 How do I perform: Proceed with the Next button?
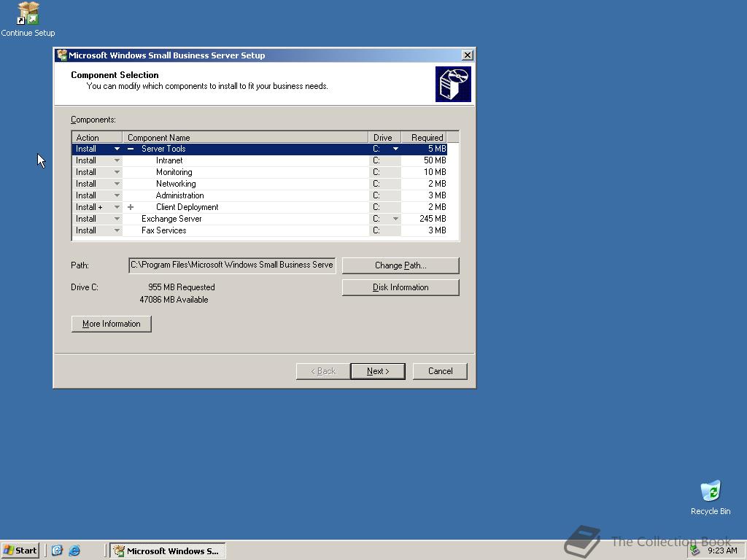[x=378, y=371]
